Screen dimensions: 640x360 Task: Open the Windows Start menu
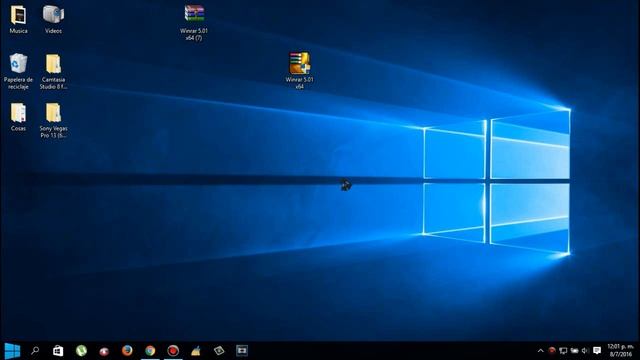(x=12, y=351)
